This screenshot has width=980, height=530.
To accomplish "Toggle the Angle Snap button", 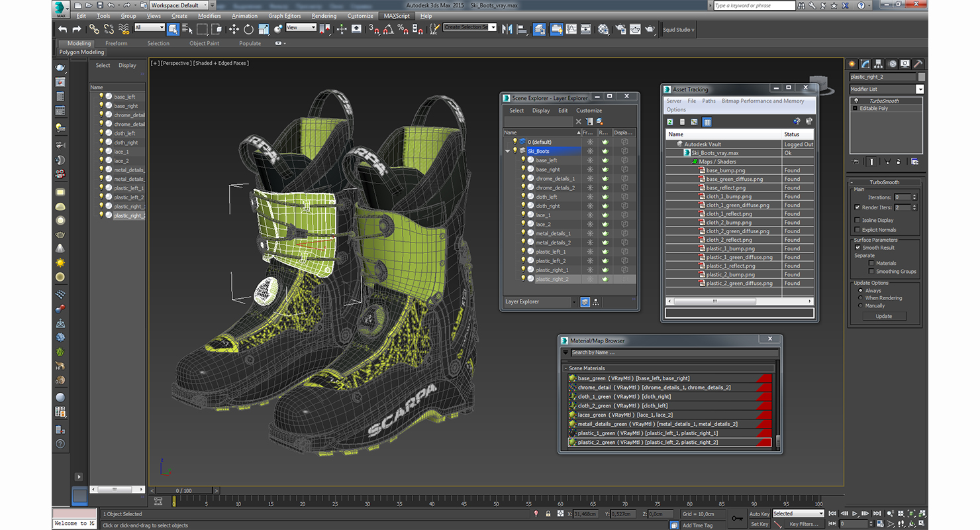I will [x=388, y=29].
